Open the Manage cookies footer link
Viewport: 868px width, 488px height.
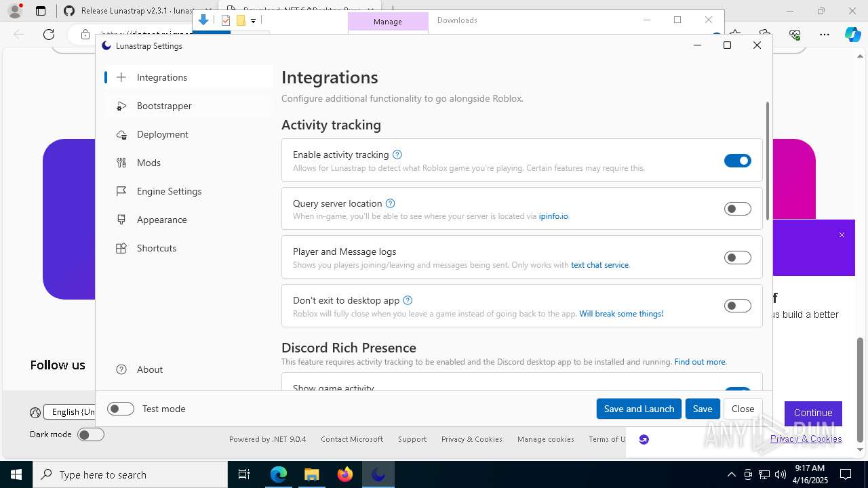(x=546, y=439)
